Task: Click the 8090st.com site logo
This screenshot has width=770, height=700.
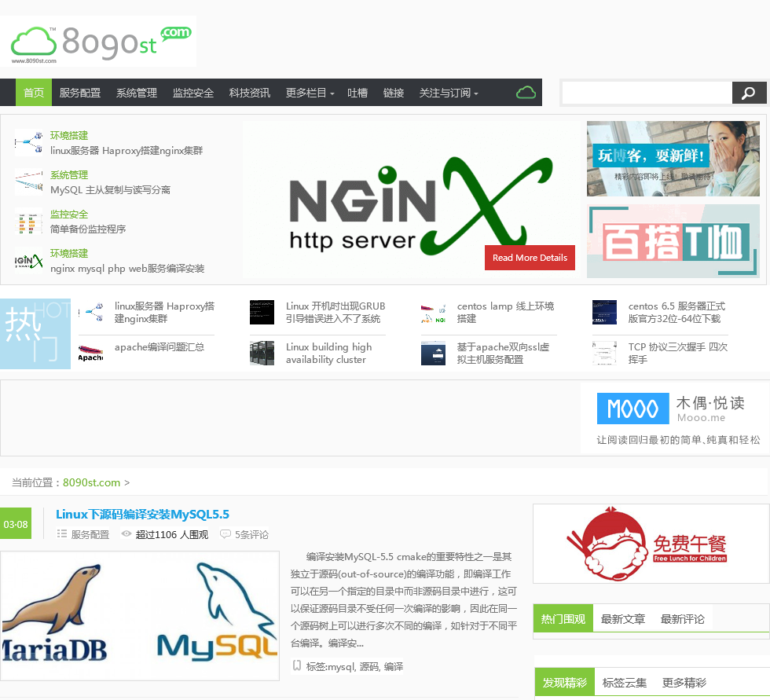Action: 98,41
